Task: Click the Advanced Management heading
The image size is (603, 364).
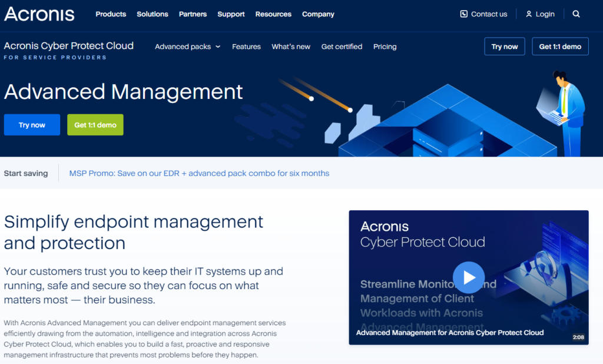Action: [123, 92]
